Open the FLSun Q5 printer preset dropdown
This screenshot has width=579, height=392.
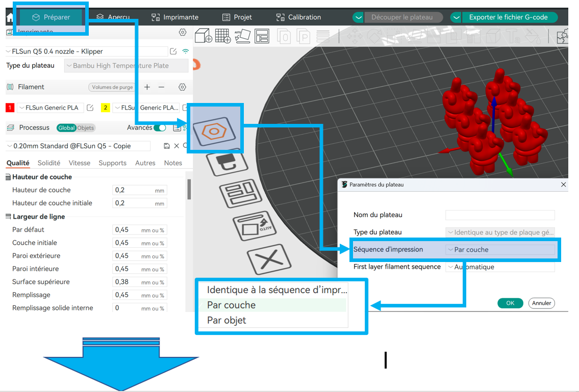tap(86, 51)
